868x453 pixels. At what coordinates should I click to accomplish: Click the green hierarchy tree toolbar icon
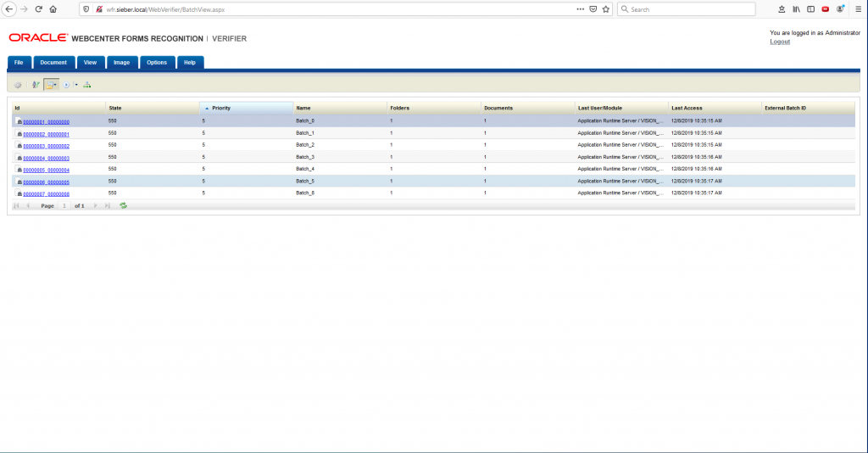[x=87, y=85]
